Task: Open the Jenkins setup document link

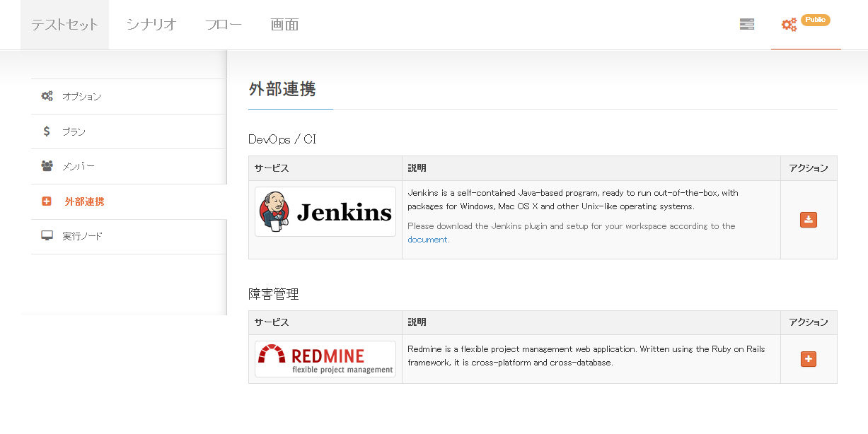Action: (428, 240)
